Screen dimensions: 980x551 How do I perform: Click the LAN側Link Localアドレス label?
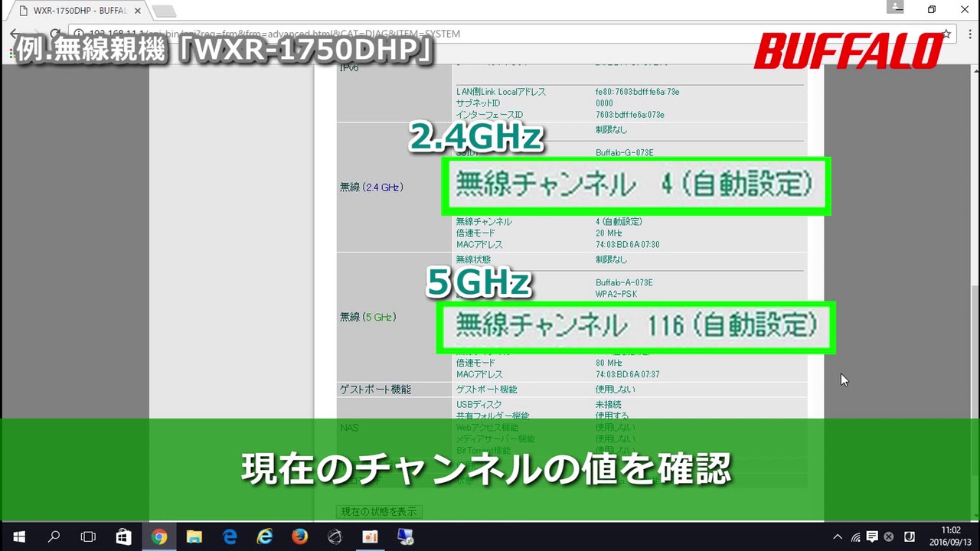[501, 92]
